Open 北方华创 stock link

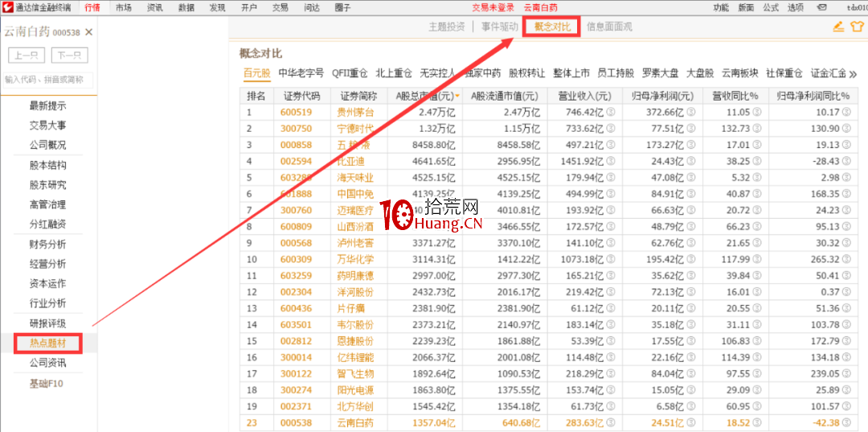(355, 406)
